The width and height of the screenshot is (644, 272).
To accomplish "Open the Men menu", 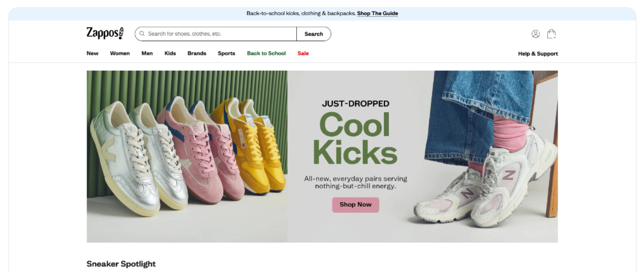I will pyautogui.click(x=147, y=53).
